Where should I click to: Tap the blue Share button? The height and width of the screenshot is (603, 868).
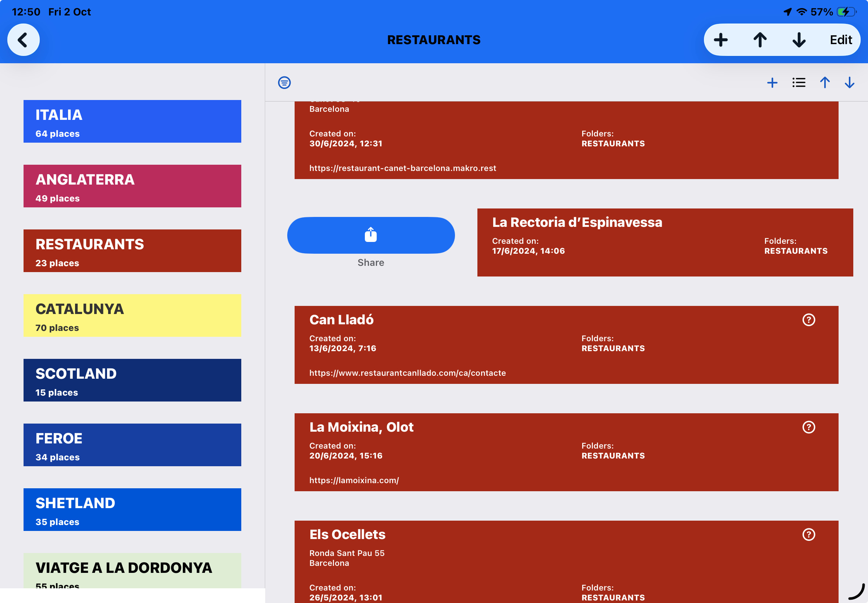[371, 235]
